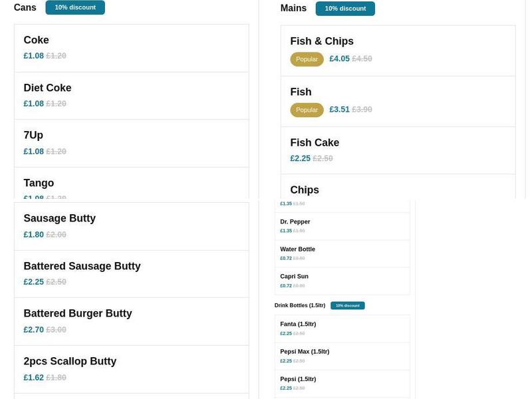Select the discounted price on Coke
Viewport: 532px width, 399px height.
coord(33,55)
